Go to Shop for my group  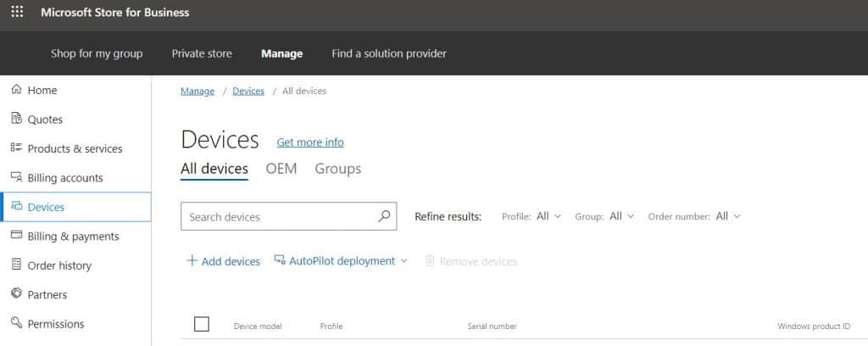point(97,53)
